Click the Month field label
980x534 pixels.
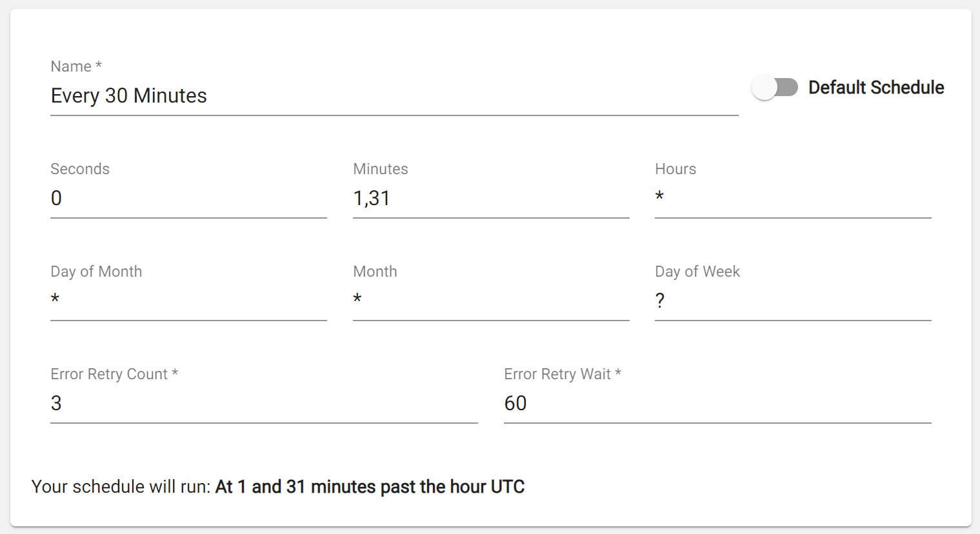375,272
